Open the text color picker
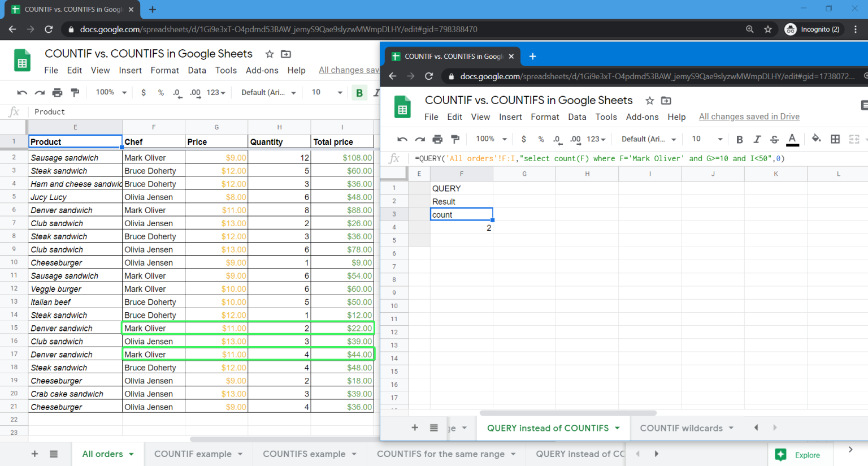This screenshot has width=868, height=466. coord(792,139)
